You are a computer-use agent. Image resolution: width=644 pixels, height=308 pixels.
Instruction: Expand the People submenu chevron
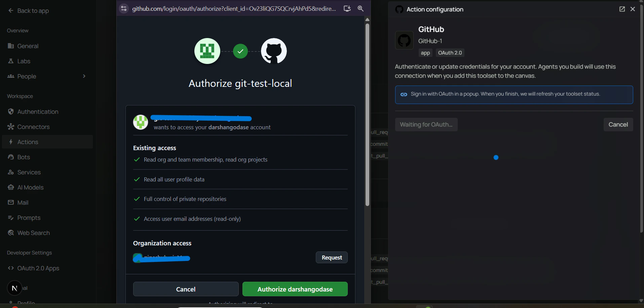click(84, 76)
